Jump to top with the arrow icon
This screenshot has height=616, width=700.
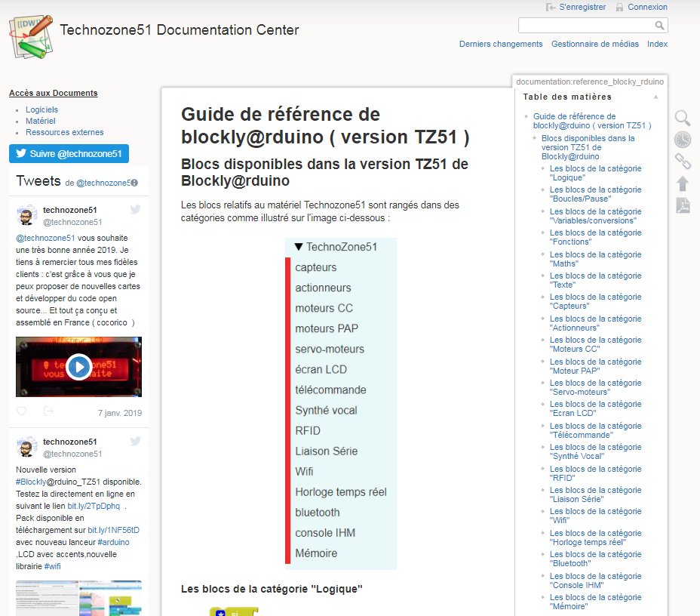[x=683, y=181]
